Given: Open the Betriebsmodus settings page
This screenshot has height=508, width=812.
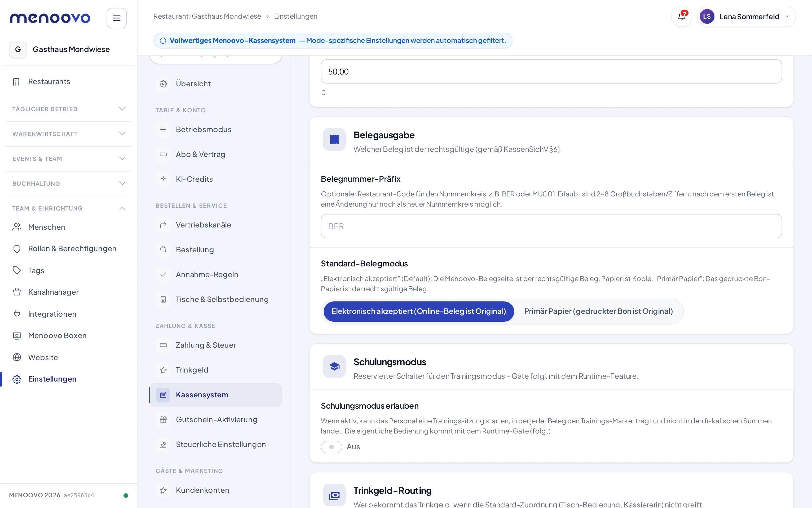Looking at the screenshot, I should pos(215,129).
